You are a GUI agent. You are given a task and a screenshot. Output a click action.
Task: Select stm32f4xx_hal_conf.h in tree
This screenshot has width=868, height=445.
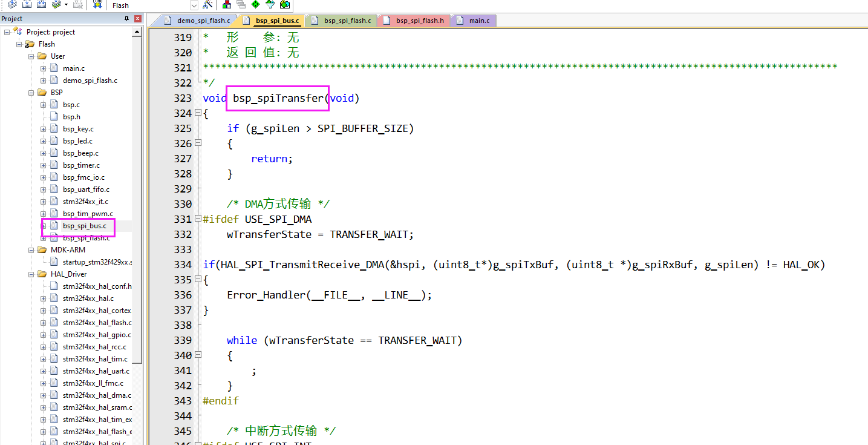click(x=97, y=286)
